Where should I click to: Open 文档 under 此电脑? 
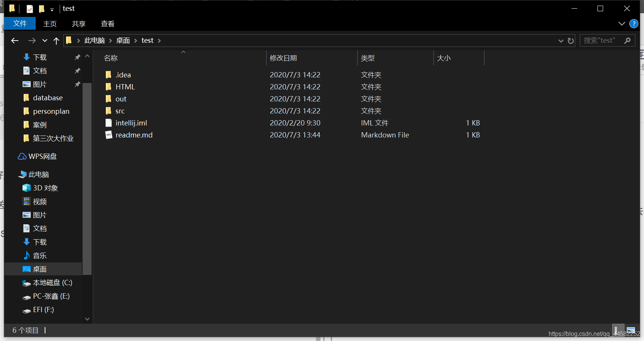click(x=40, y=228)
